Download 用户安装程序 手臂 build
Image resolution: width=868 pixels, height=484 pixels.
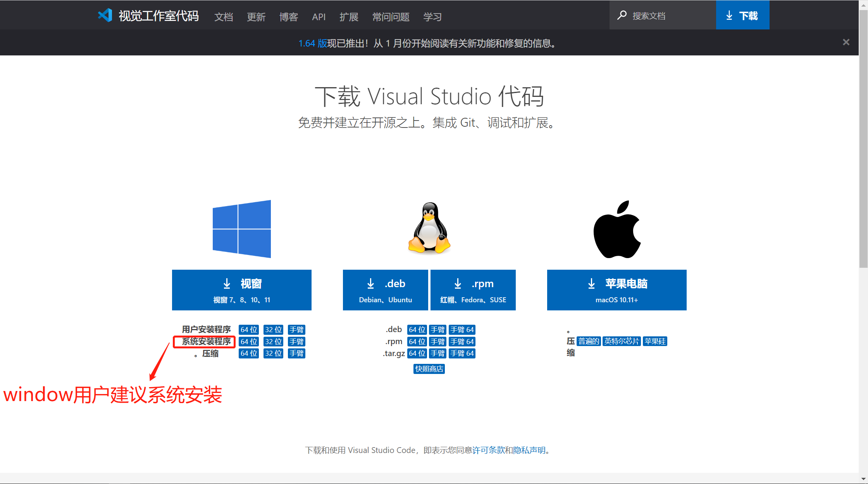(x=296, y=330)
